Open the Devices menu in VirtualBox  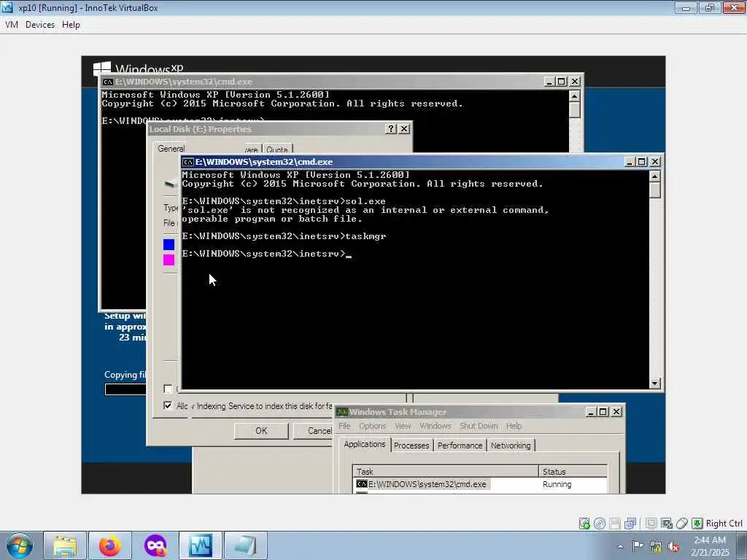pyautogui.click(x=40, y=25)
